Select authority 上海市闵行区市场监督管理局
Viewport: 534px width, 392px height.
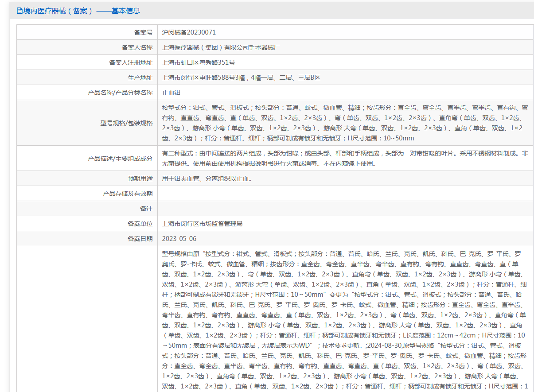[202, 224]
